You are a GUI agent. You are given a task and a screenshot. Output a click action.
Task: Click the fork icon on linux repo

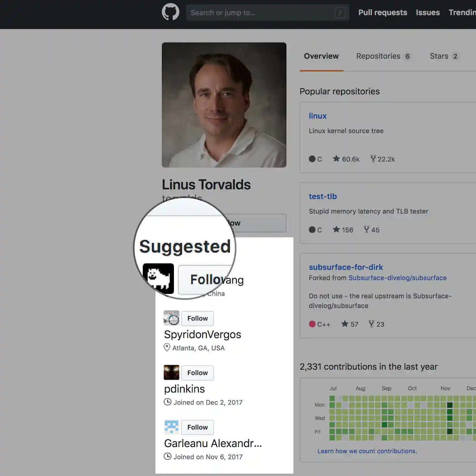coord(373,159)
